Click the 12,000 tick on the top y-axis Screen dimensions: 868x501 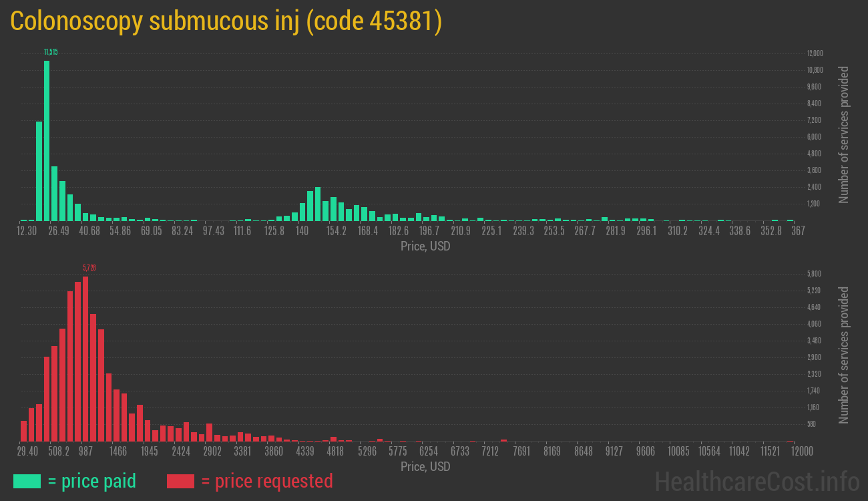[x=815, y=53]
